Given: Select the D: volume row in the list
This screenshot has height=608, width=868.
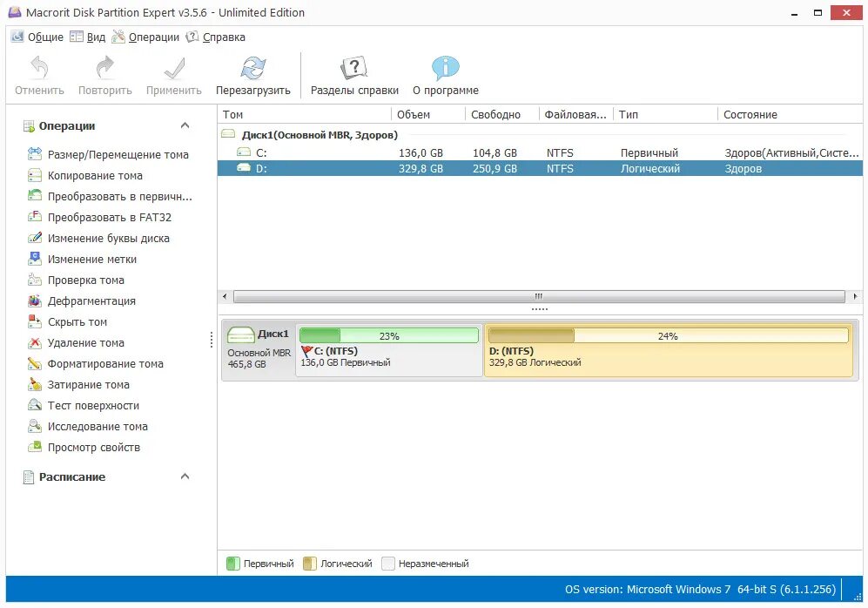Looking at the screenshot, I should point(540,168).
